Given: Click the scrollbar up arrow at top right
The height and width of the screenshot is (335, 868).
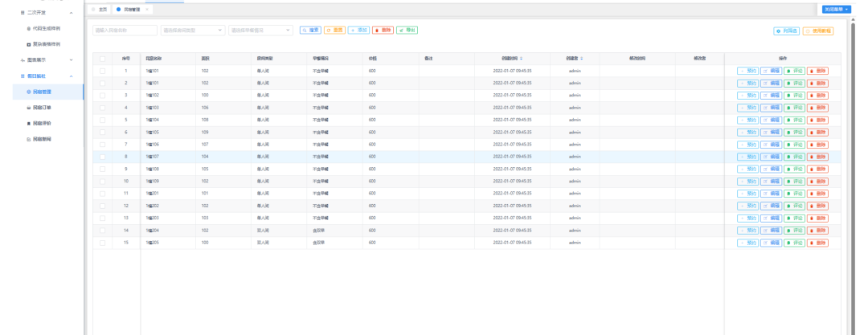Looking at the screenshot, I should click(853, 18).
